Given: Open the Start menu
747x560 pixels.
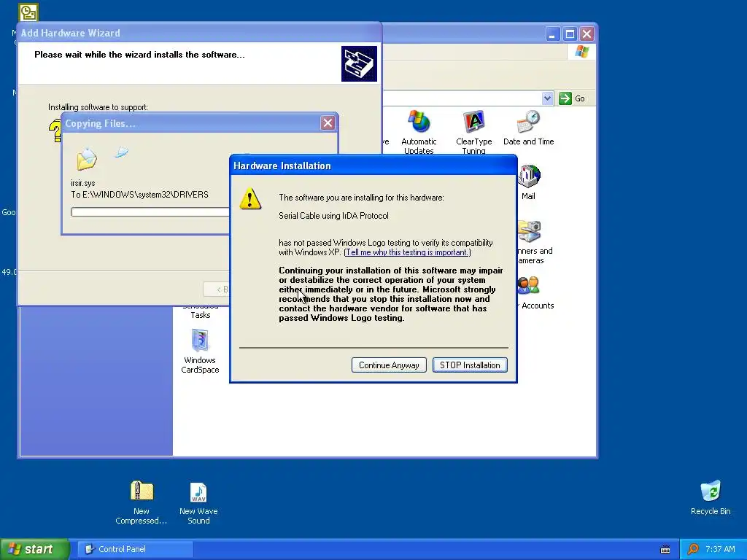Looking at the screenshot, I should (x=34, y=549).
